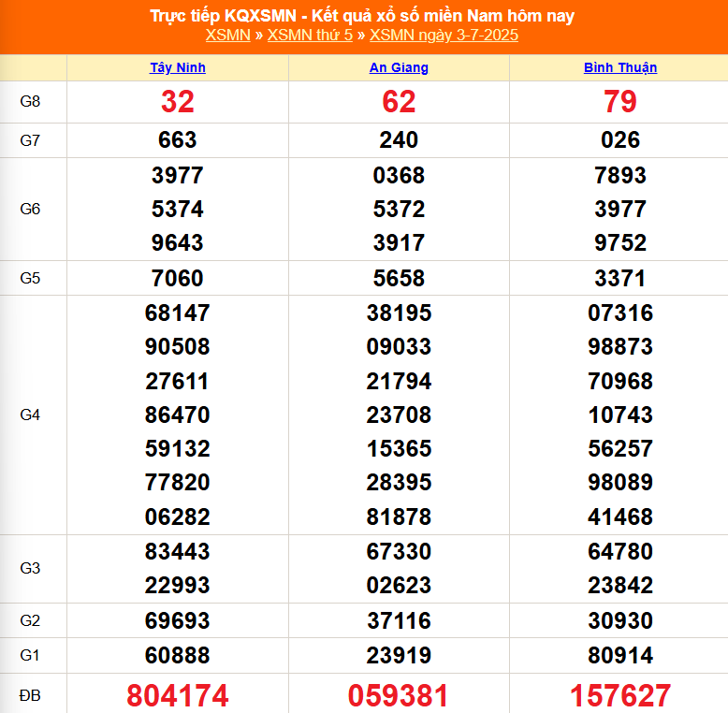Select Tây Ninh G8 number 32
The width and height of the screenshot is (728, 713).
coord(178,102)
